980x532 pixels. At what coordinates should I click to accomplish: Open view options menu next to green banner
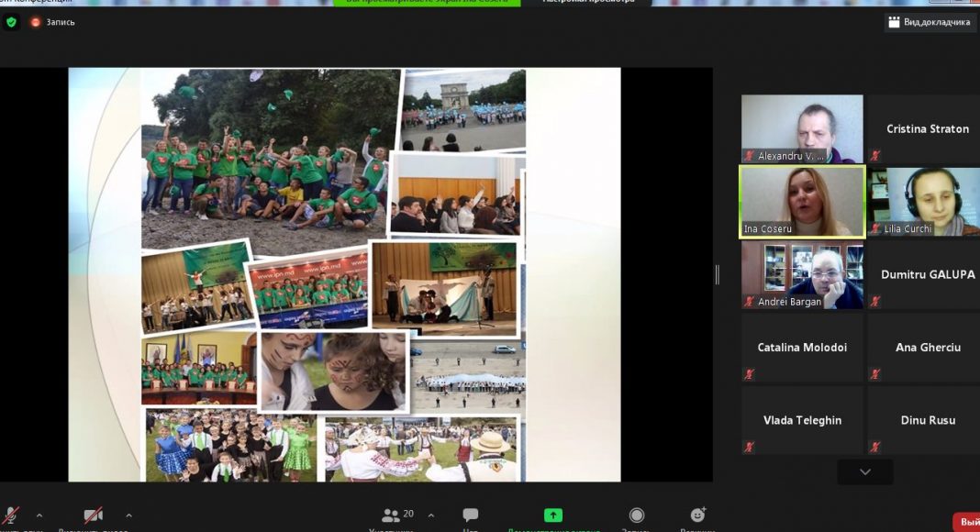[588, 3]
